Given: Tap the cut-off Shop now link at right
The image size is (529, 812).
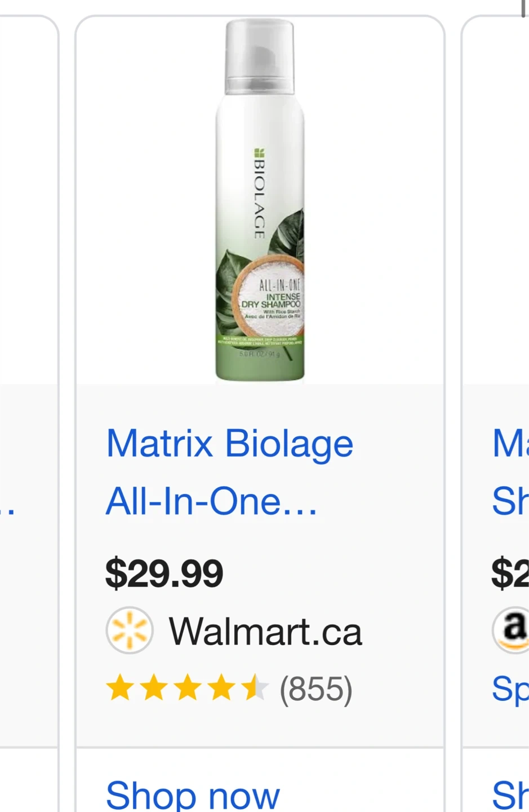Looking at the screenshot, I should coord(510,795).
